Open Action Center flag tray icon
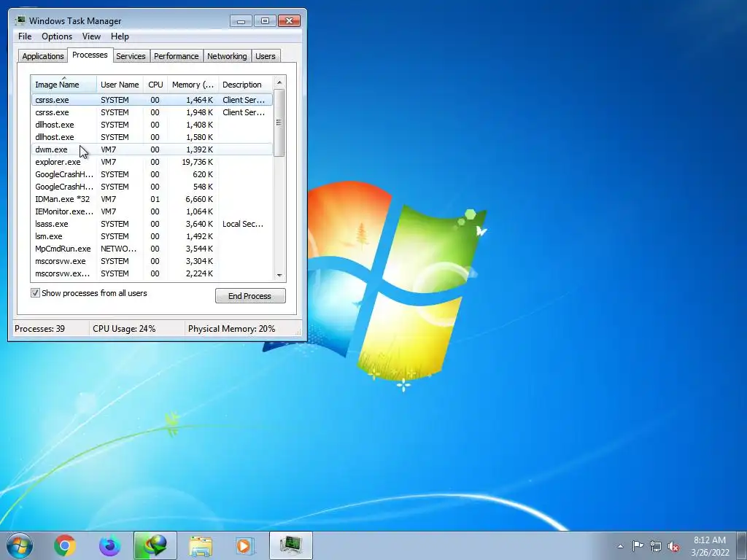Screen dimensions: 747x560 [638, 545]
